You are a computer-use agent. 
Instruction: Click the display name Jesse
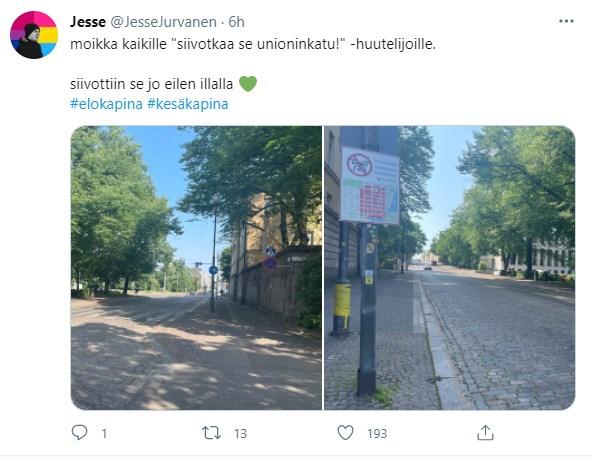click(x=88, y=22)
